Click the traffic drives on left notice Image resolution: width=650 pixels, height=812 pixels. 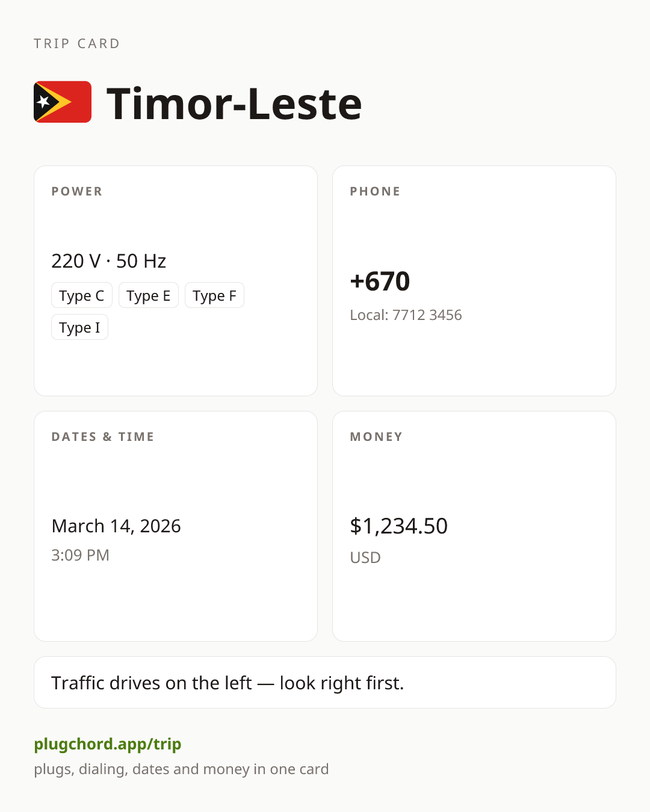coord(325,683)
